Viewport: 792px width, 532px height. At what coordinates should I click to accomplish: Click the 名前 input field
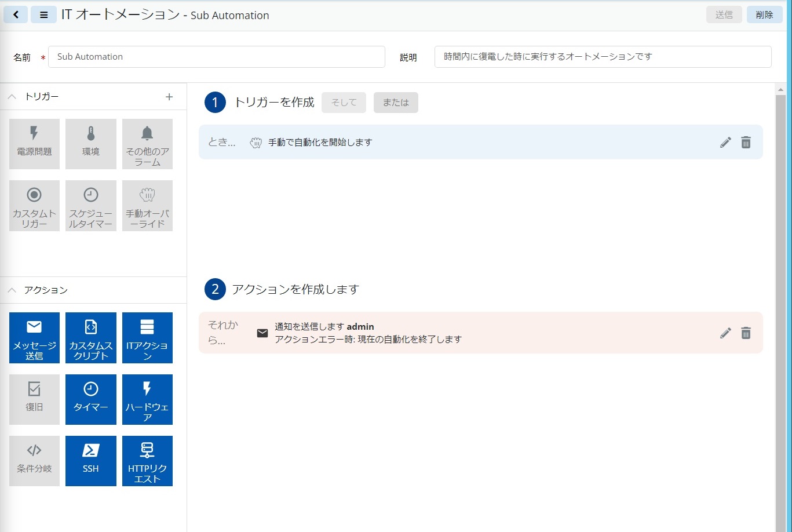[216, 57]
